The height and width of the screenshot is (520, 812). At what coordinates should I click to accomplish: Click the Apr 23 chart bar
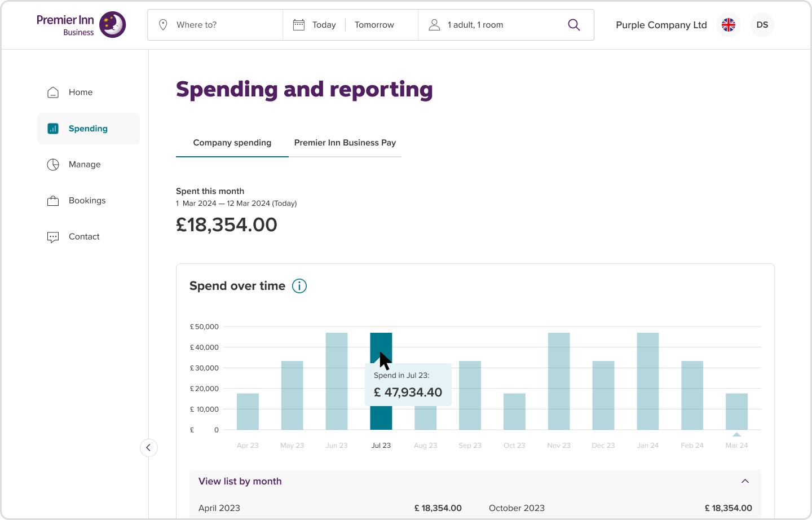pyautogui.click(x=248, y=412)
